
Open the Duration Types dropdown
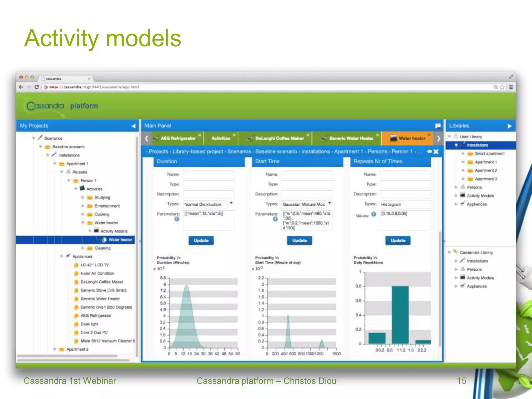231,203
